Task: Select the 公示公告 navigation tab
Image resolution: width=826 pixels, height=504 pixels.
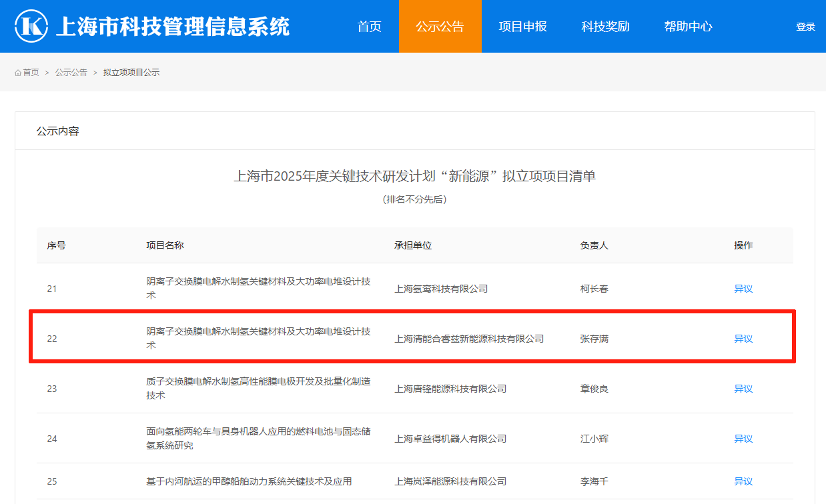Action: pos(440,27)
